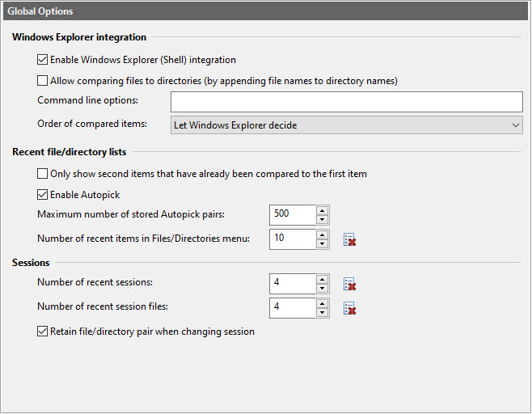This screenshot has width=532, height=414.
Task: Decrease maximum number of stored Autopick pairs
Action: click(x=322, y=219)
